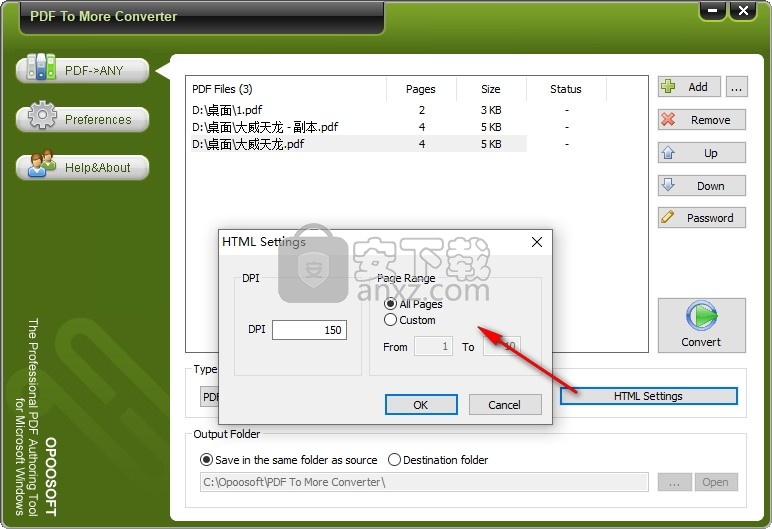Click the output folder path field

click(424, 482)
